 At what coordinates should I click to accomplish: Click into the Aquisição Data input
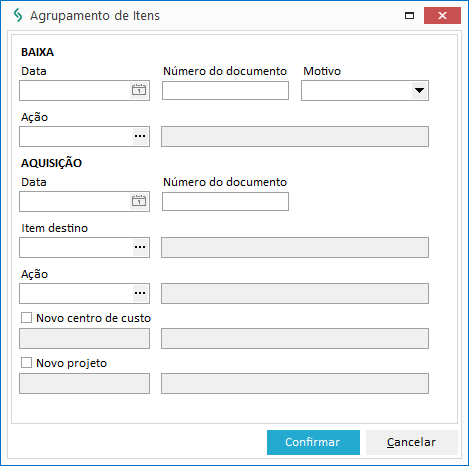75,201
